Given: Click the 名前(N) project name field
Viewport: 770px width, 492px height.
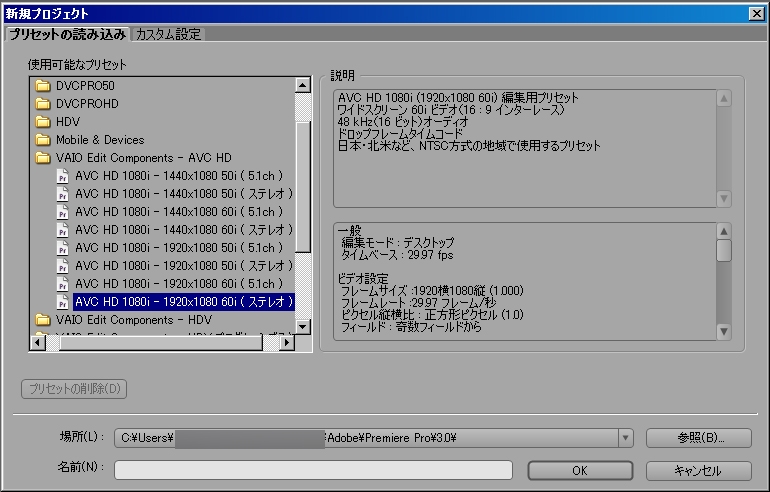Looking at the screenshot, I should [x=313, y=470].
